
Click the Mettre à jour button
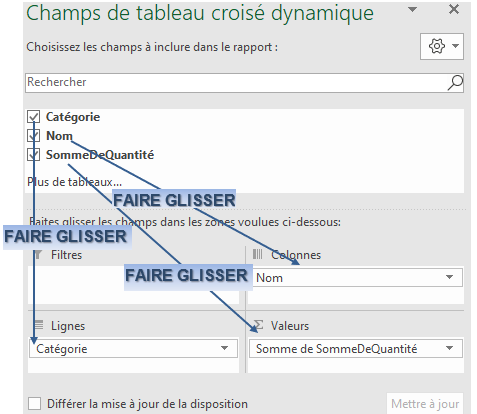click(x=425, y=404)
